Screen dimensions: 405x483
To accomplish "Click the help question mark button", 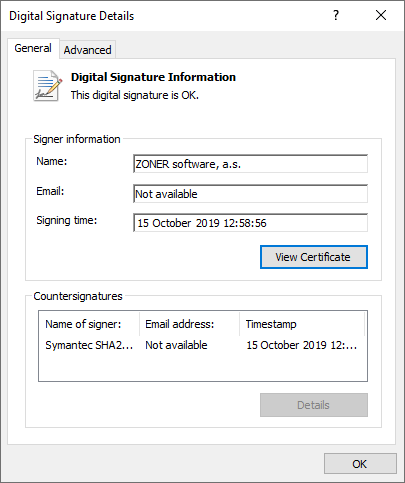I will coord(336,15).
